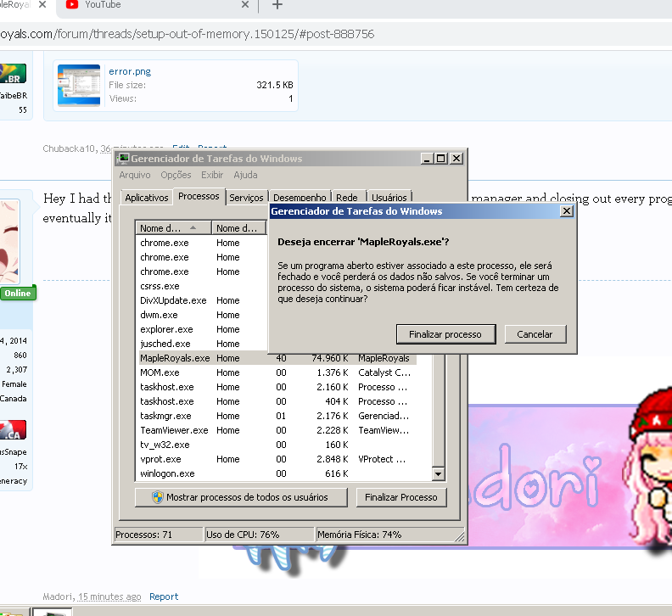Click the Finalizar processo button in the dialog

click(445, 334)
